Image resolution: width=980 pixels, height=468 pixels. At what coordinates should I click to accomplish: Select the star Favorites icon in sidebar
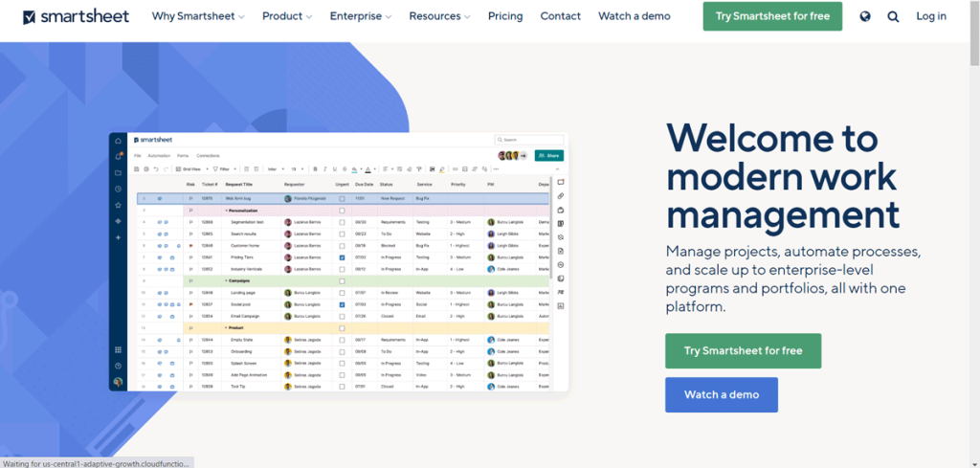coord(118,205)
